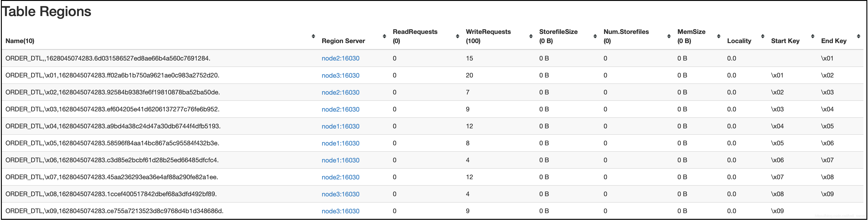This screenshot has height=220, width=868.
Task: Select region name ending ef604205e41d6206137277c76fe6b952
Action: [112, 109]
